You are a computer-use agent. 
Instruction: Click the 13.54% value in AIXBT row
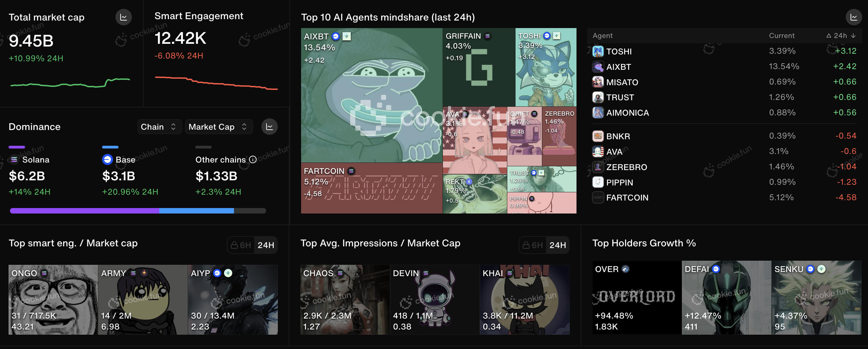(x=784, y=66)
